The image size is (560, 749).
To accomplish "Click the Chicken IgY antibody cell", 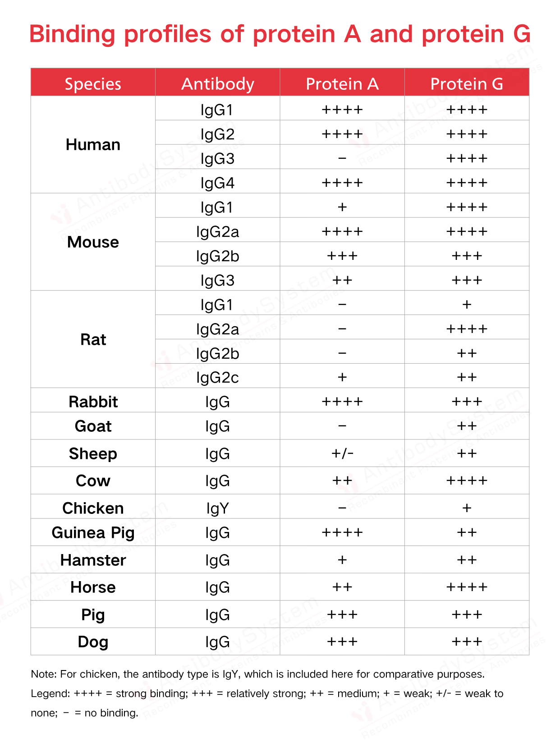I will [218, 509].
